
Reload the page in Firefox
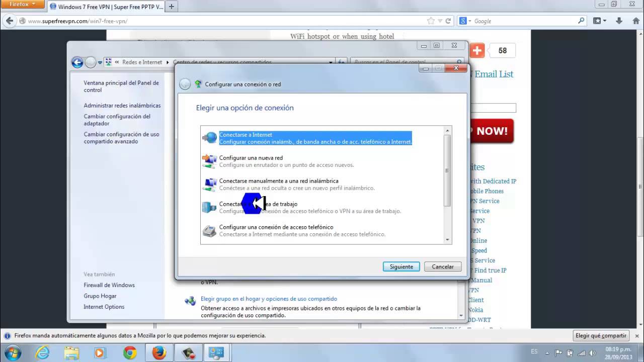tap(448, 21)
